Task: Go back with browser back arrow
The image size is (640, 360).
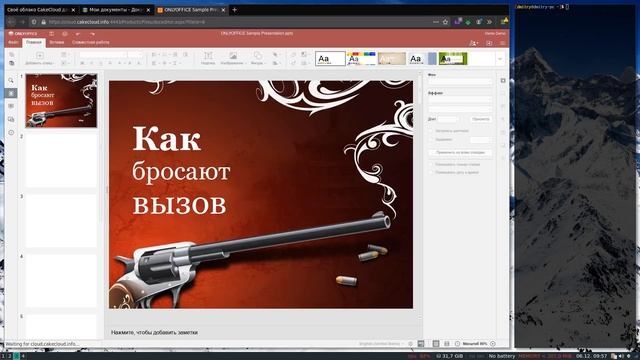Action: [x=11, y=22]
